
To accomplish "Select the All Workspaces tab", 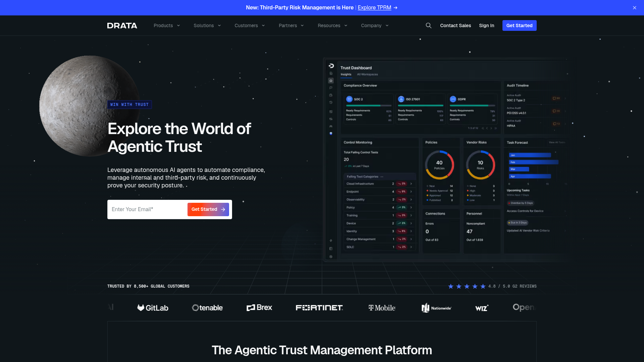I will point(367,74).
